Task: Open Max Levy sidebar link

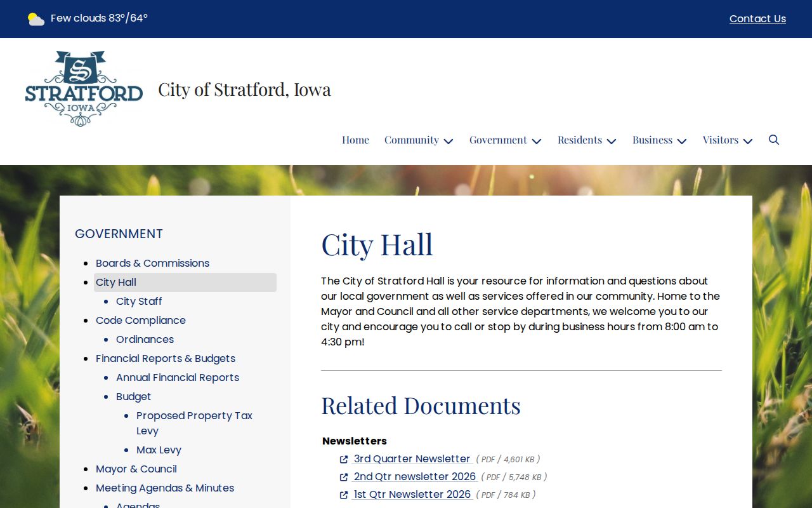Action: 159,450
